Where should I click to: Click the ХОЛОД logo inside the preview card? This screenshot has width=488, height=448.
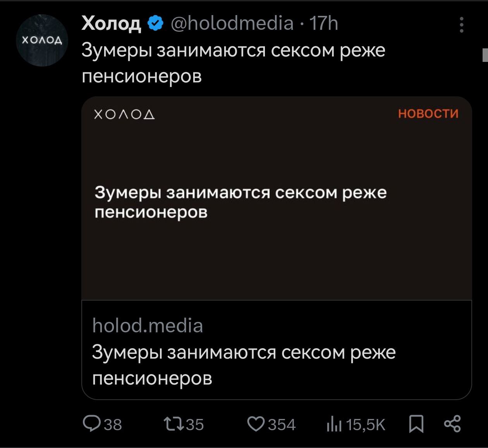(125, 114)
